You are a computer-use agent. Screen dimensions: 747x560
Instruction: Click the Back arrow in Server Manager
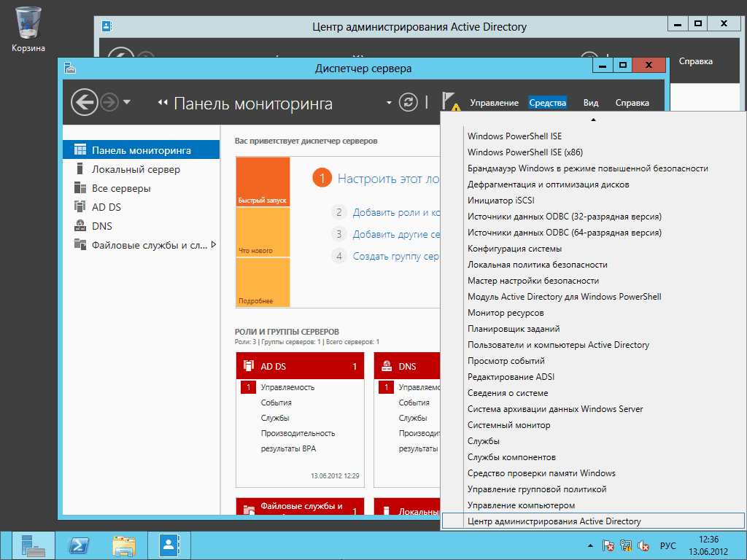tap(85, 102)
